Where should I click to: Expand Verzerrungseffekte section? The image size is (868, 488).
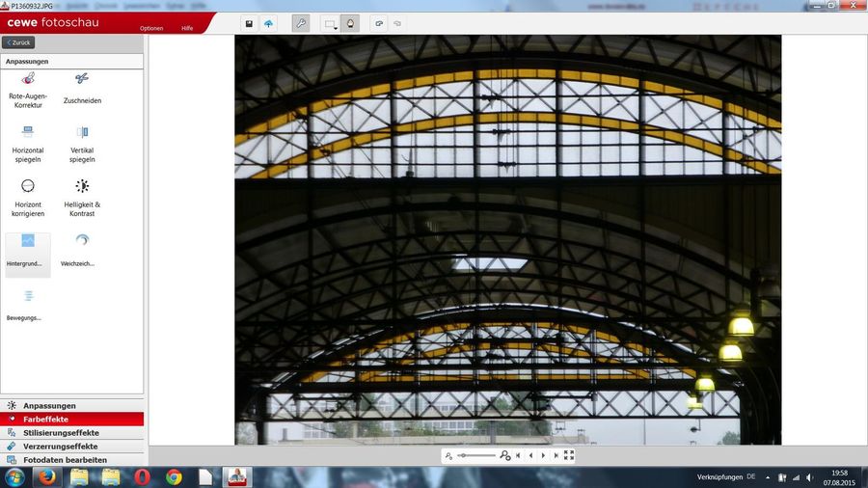tap(72, 446)
